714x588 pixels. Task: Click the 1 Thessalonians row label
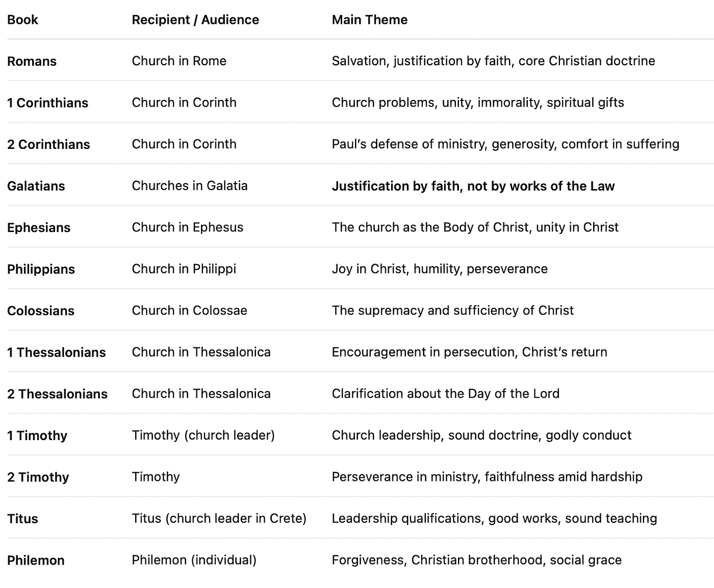click(x=57, y=352)
